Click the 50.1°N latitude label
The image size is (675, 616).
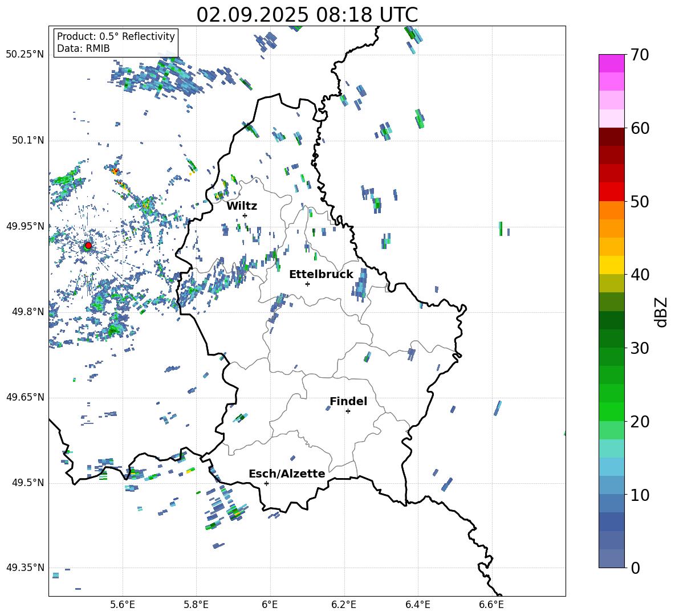point(27,140)
